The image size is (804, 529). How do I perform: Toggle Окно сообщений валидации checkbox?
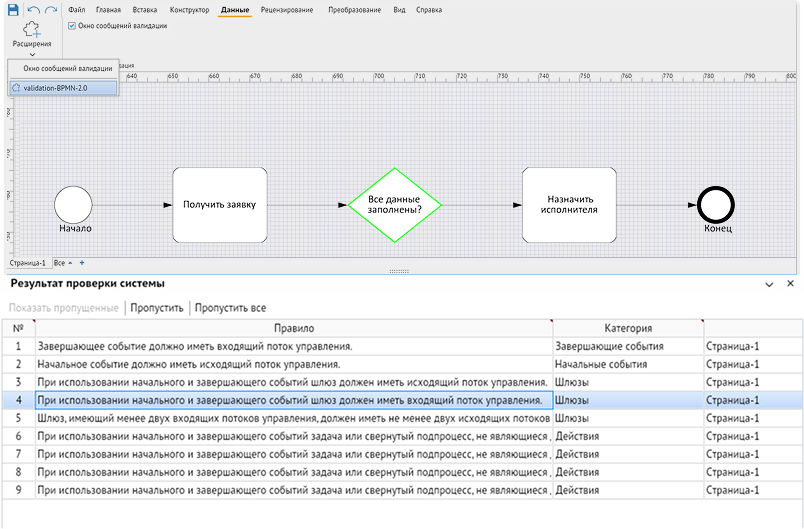[x=72, y=26]
